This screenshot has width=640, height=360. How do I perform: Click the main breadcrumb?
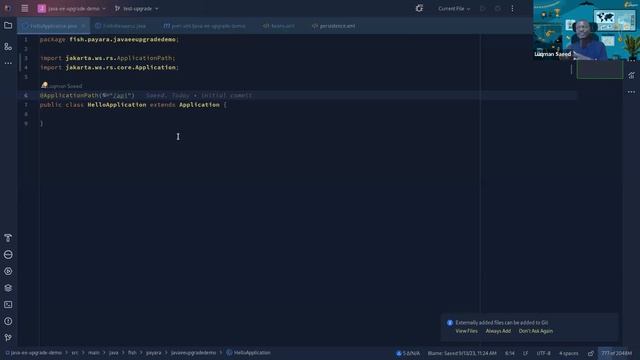(94, 353)
